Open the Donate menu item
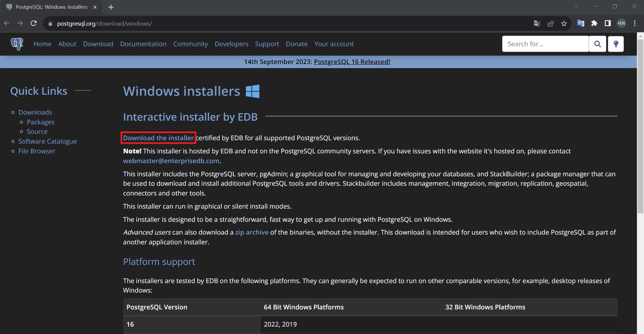644x334 pixels. point(297,44)
